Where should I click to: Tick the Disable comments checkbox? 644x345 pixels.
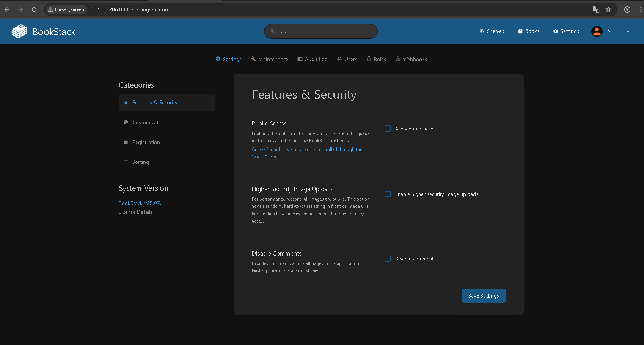388,259
